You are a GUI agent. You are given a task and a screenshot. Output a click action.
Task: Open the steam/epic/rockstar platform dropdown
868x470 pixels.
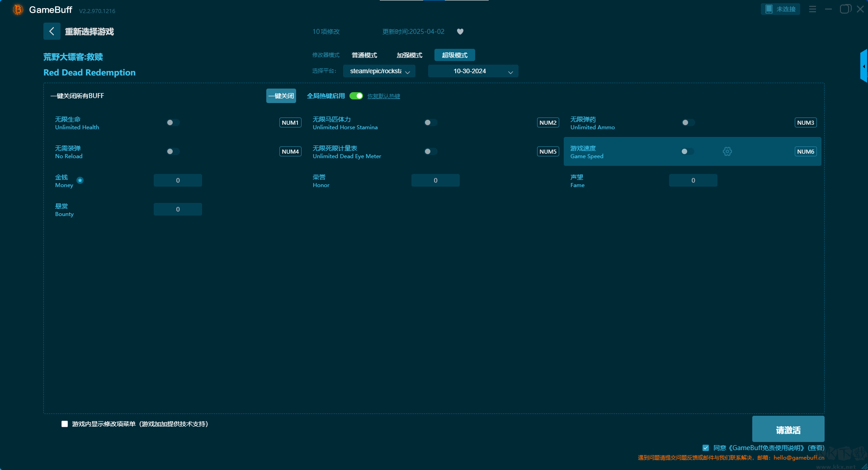point(379,71)
